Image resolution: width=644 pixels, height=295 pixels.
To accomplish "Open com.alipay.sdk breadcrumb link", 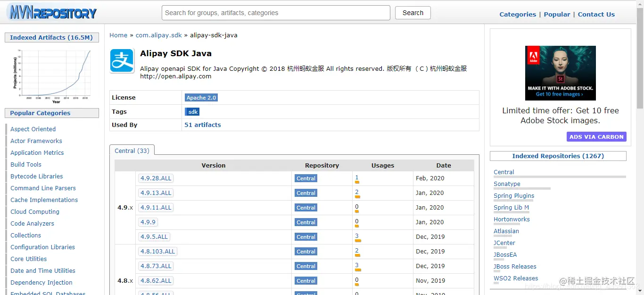I will click(158, 35).
